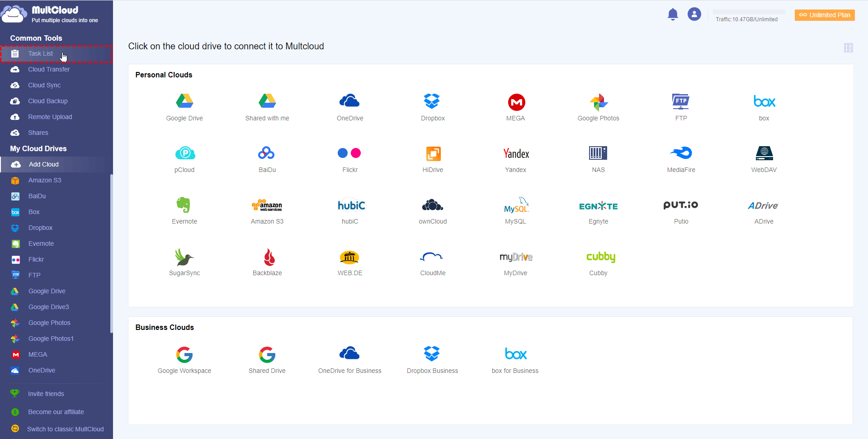Open the notifications bell
Screen dimensions: 868x439
[673, 14]
